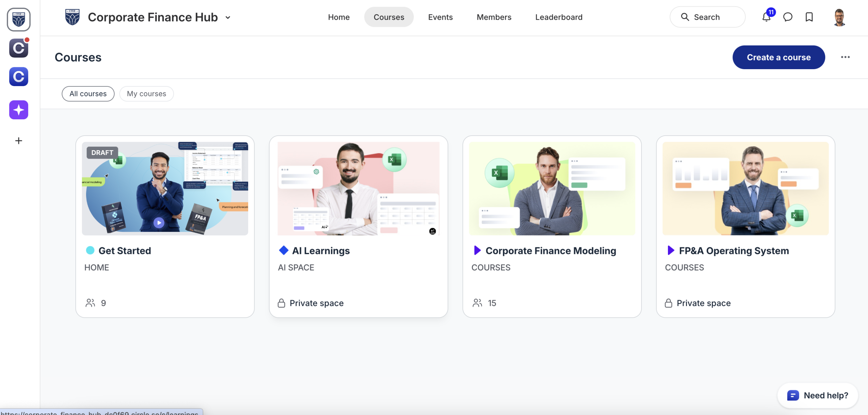The height and width of the screenshot is (415, 868).
Task: Switch to the blue C community icon
Action: pyautogui.click(x=19, y=77)
